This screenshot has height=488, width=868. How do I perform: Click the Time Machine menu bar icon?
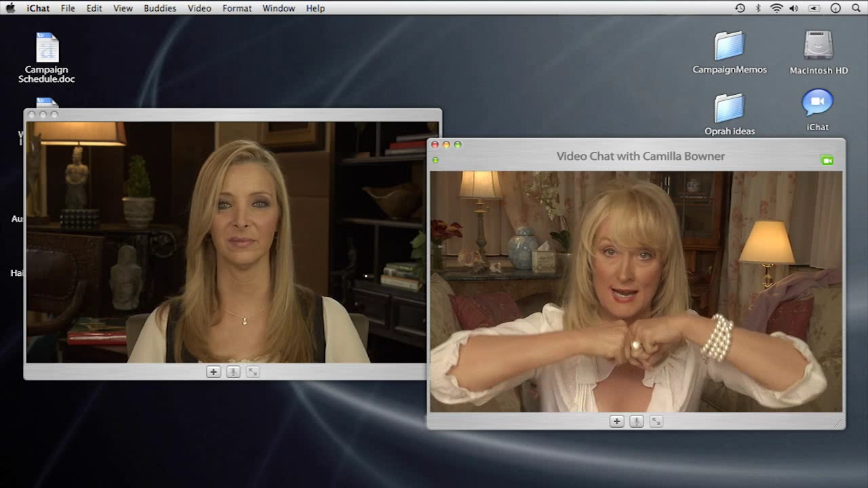(x=740, y=8)
